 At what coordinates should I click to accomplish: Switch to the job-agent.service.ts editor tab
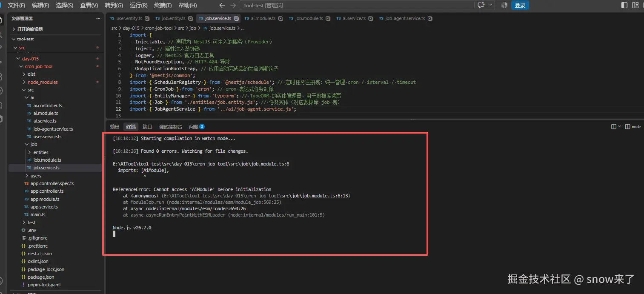coord(405,19)
